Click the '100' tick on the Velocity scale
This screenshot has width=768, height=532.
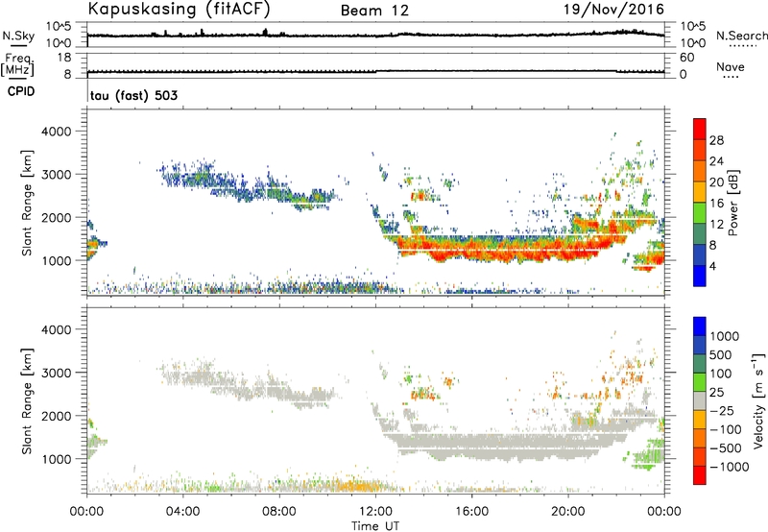coord(720,374)
